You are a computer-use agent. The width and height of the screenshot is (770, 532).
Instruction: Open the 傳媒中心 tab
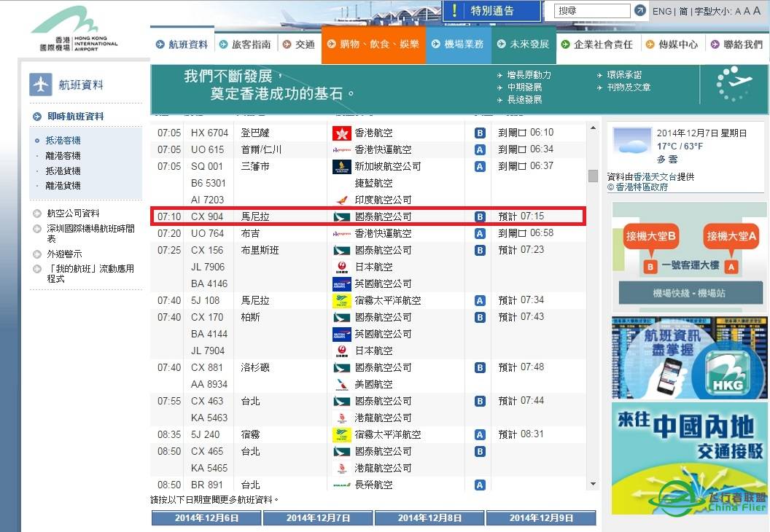[x=672, y=44]
